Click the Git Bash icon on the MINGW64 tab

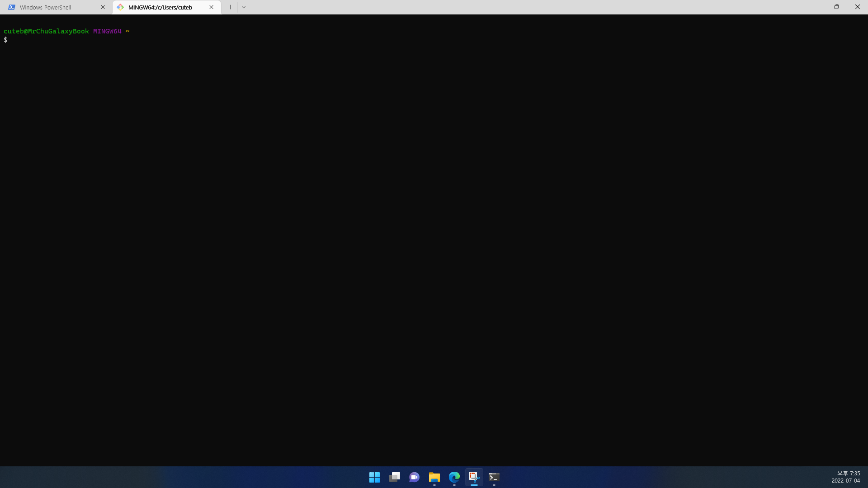tap(120, 7)
